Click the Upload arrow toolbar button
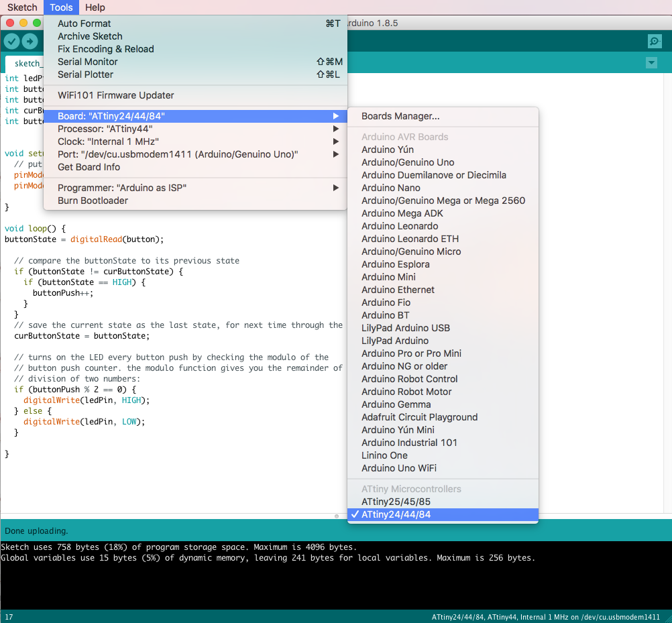 pyautogui.click(x=30, y=42)
